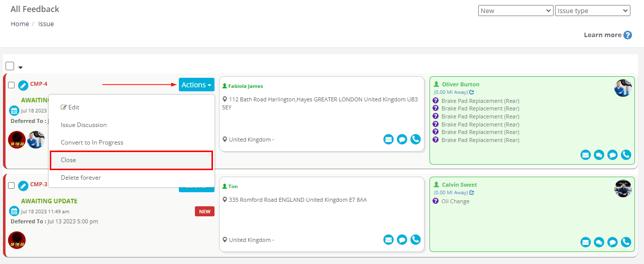
Task: Click the pencil edit icon beside CMP-3
Action: click(23, 186)
